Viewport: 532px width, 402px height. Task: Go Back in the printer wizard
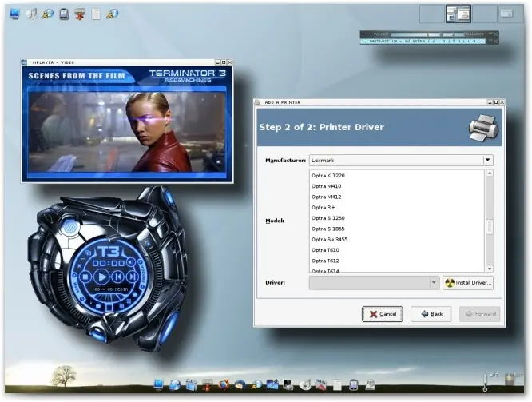point(431,314)
